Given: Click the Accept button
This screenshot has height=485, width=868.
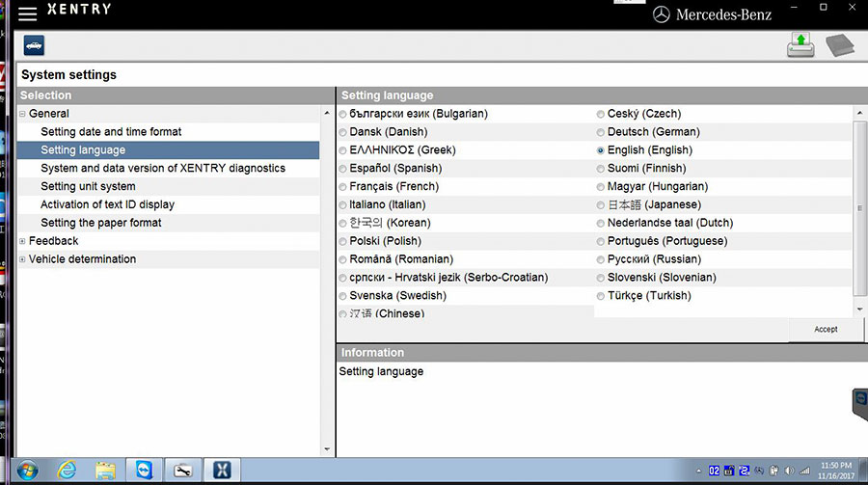Looking at the screenshot, I should tap(826, 329).
